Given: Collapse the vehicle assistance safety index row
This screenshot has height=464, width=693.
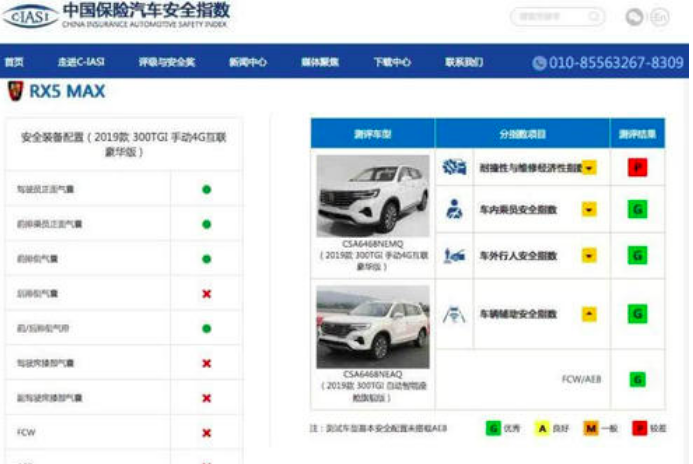Looking at the screenshot, I should click(589, 314).
